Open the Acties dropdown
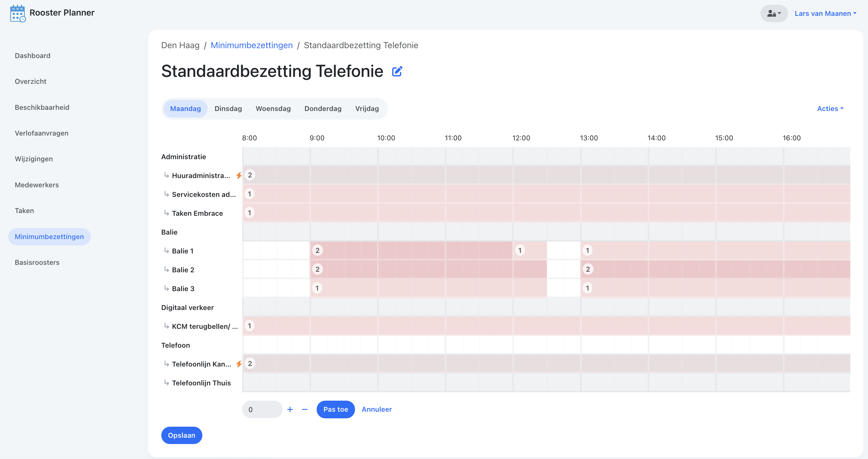868x459 pixels. [x=830, y=108]
